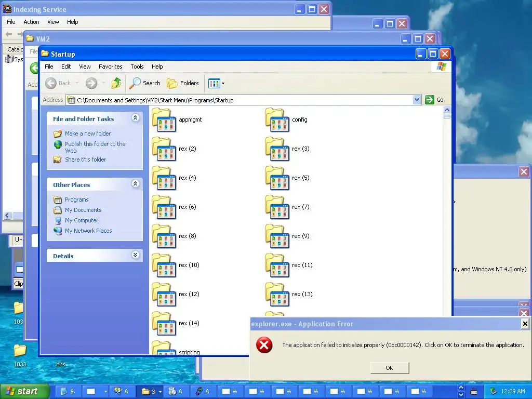Open Startup window Edit menu
Screen dimensions: 532x399
(66, 66)
